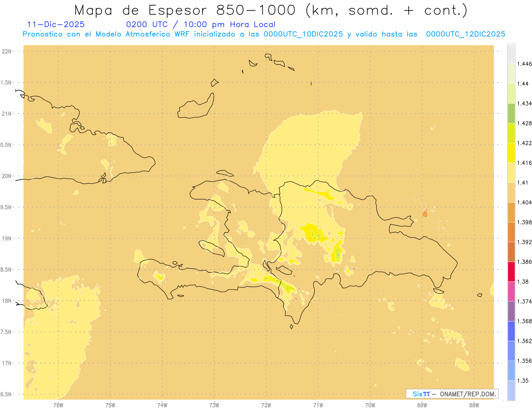
Task: Click the legend value '1.374'
Action: tap(524, 301)
